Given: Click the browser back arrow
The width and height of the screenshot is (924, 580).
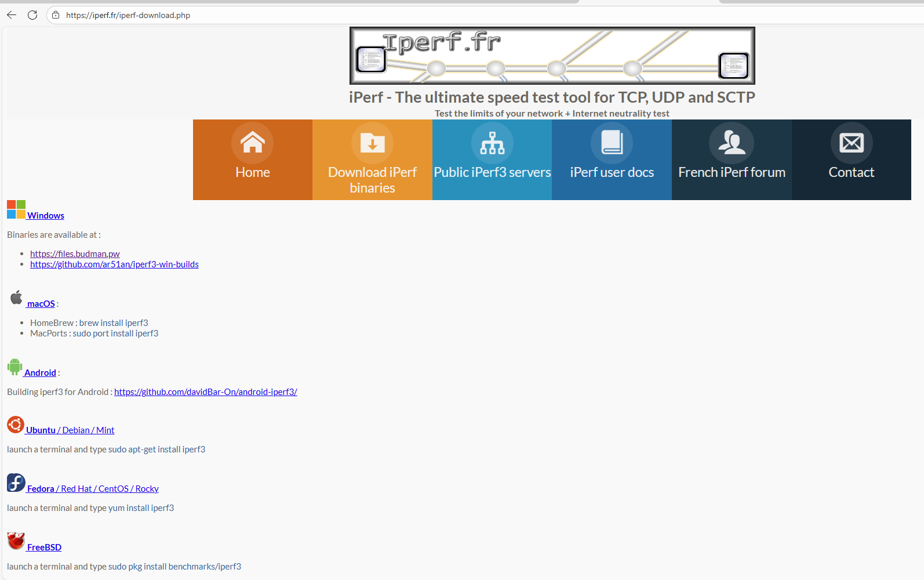Looking at the screenshot, I should [12, 15].
